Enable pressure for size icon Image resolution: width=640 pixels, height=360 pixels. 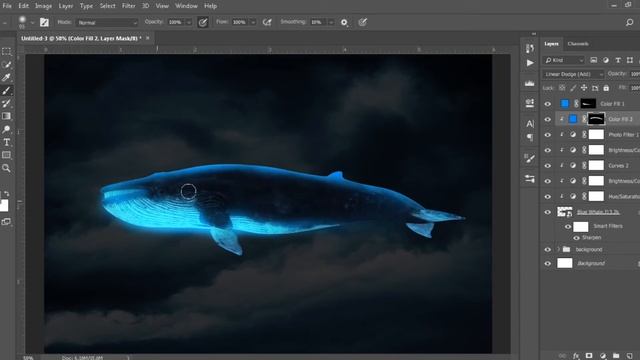pyautogui.click(x=362, y=22)
